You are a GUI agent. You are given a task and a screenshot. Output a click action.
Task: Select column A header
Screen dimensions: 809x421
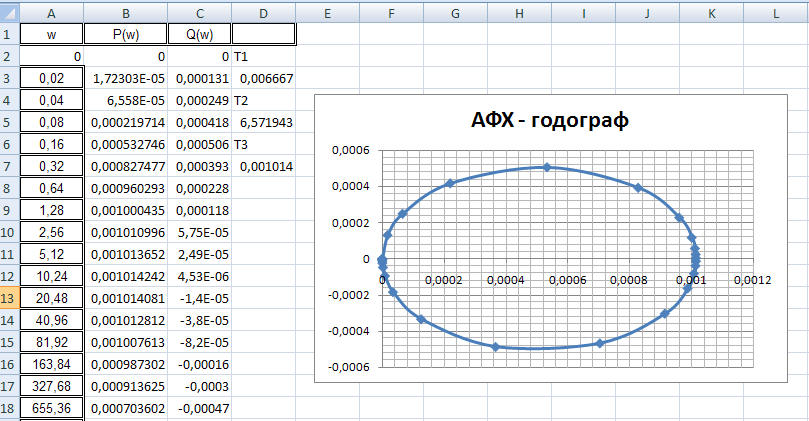coord(52,13)
